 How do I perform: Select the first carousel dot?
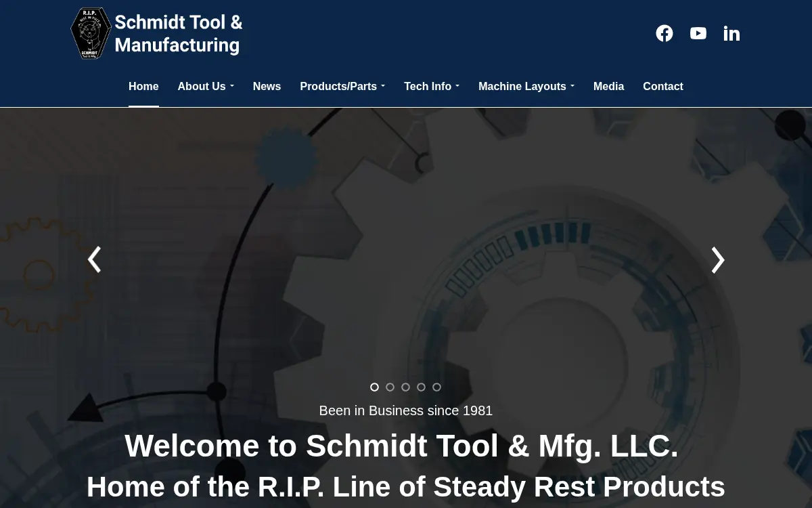click(374, 387)
